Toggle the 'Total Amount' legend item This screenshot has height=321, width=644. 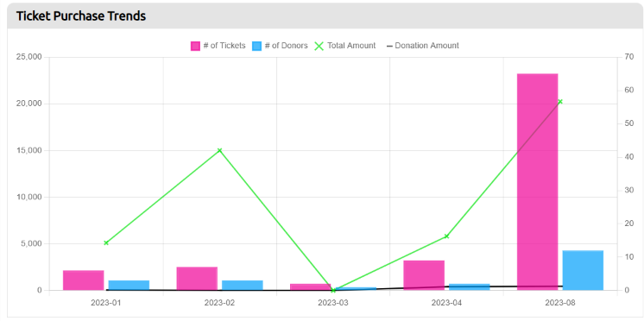point(345,46)
